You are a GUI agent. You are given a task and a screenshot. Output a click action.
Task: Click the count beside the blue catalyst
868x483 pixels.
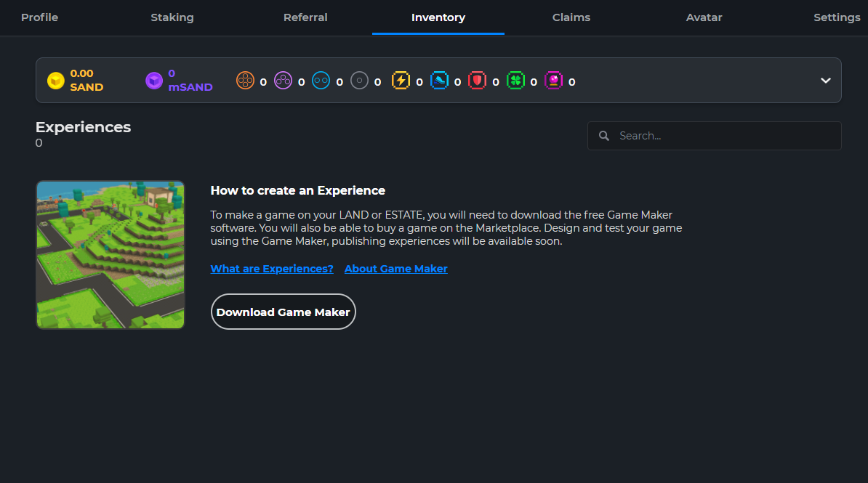click(x=340, y=82)
